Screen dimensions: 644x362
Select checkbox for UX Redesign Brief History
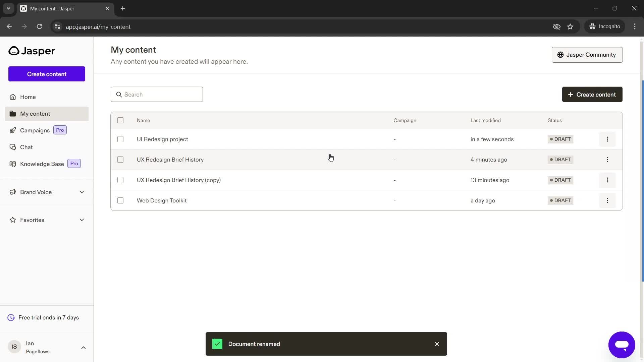coord(120,159)
